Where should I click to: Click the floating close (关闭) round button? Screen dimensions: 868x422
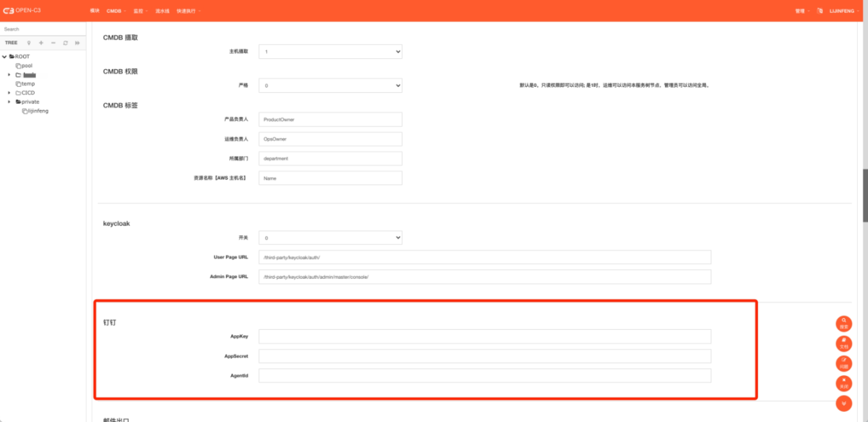click(x=844, y=383)
